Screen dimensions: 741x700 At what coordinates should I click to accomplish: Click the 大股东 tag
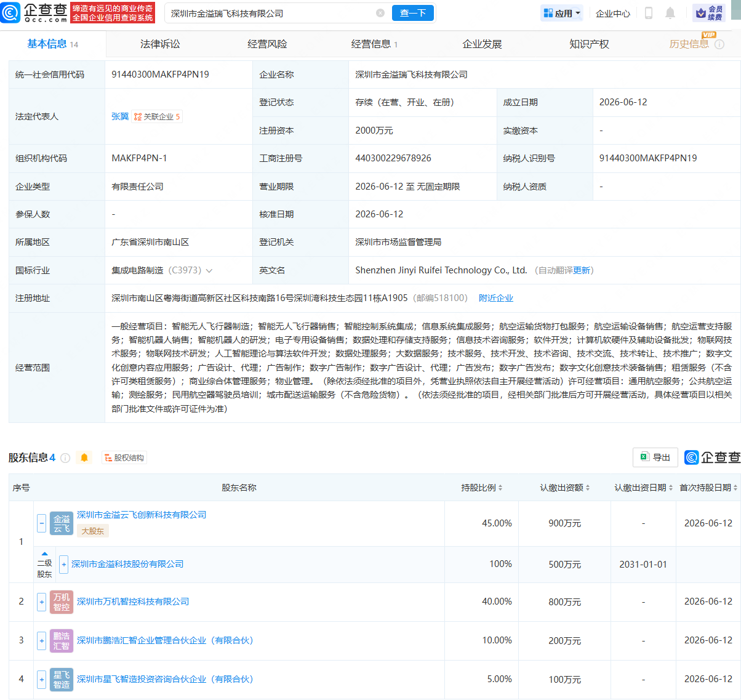pyautogui.click(x=93, y=531)
